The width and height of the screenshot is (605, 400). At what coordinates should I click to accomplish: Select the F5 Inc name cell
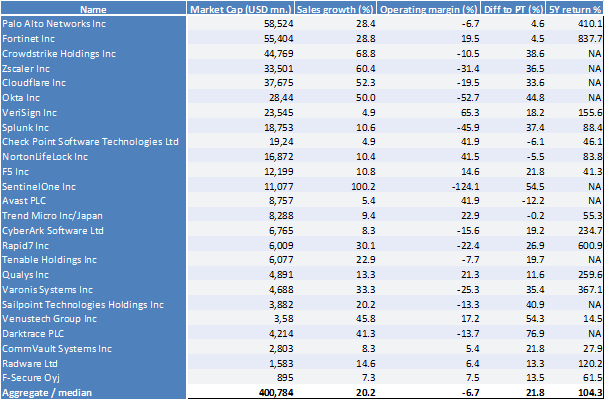click(15, 172)
